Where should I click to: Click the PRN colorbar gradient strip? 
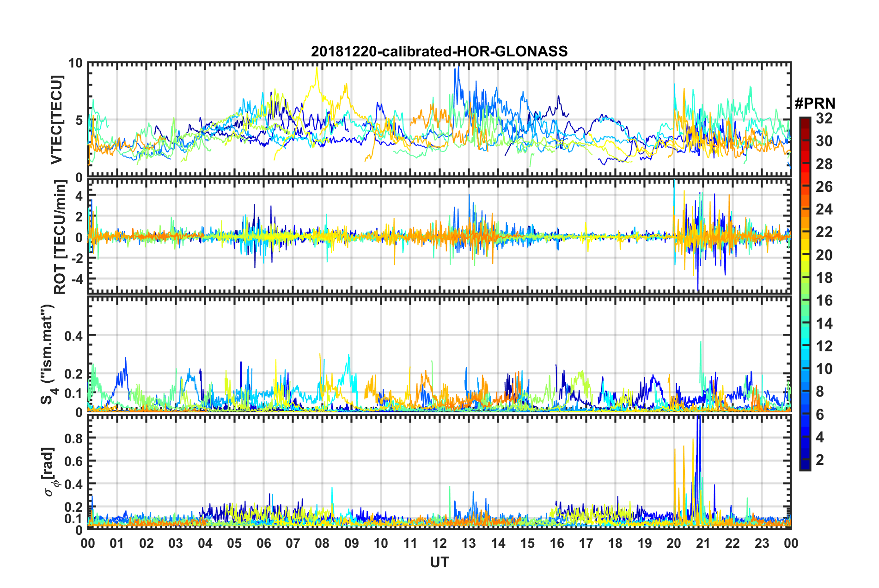pyautogui.click(x=805, y=294)
